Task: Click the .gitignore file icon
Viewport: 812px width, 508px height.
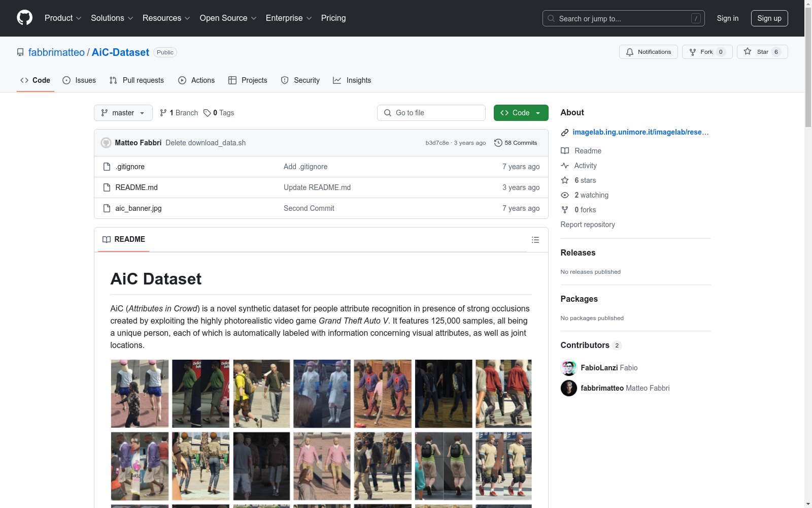Action: coord(107,167)
